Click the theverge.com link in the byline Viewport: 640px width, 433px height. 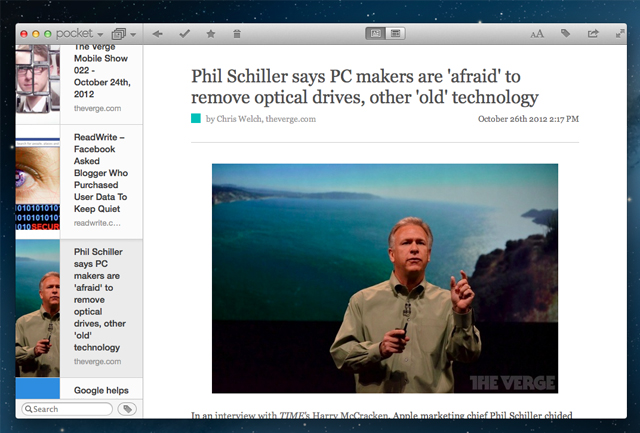[x=291, y=119]
